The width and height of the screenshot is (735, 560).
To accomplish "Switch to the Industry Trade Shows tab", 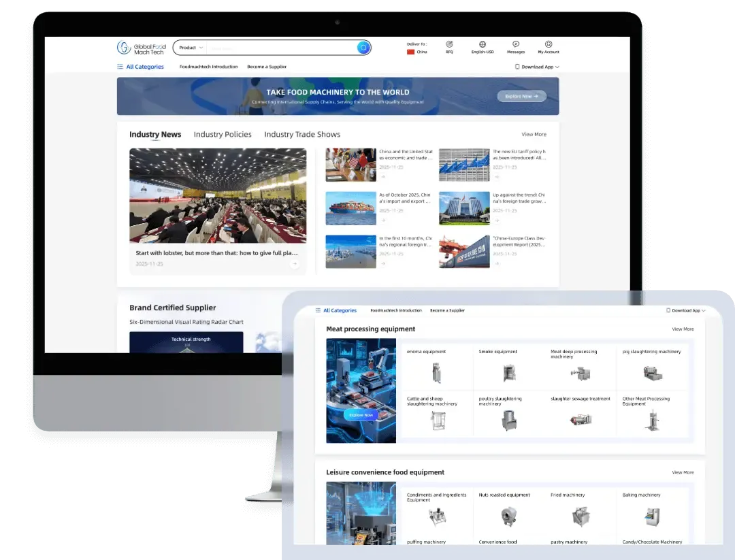I will click(x=302, y=135).
